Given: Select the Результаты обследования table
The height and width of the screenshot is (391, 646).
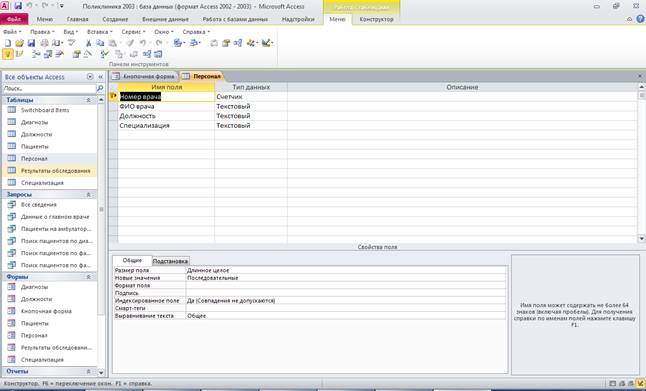Looking at the screenshot, I should coord(56,171).
